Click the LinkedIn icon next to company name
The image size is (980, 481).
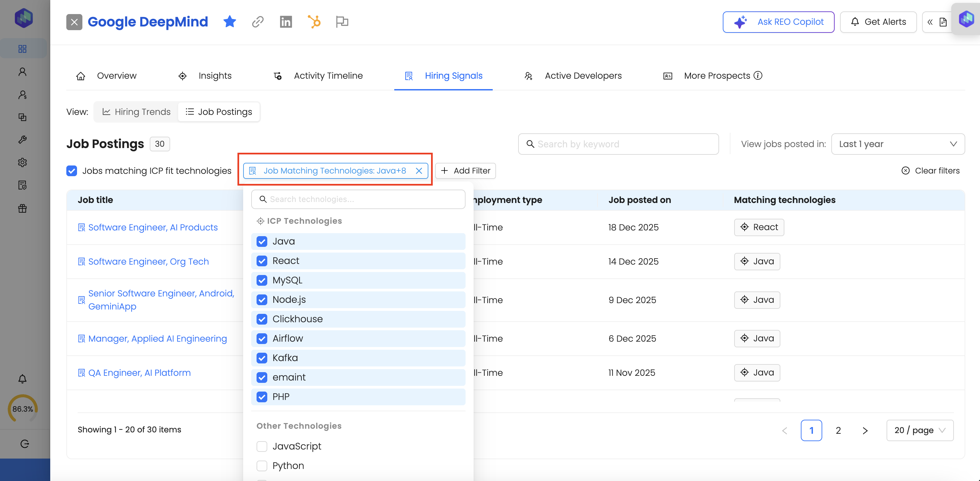pyautogui.click(x=286, y=22)
